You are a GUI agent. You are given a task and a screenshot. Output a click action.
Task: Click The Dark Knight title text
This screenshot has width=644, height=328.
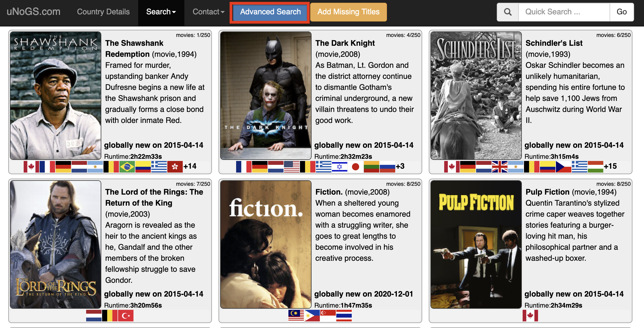345,43
